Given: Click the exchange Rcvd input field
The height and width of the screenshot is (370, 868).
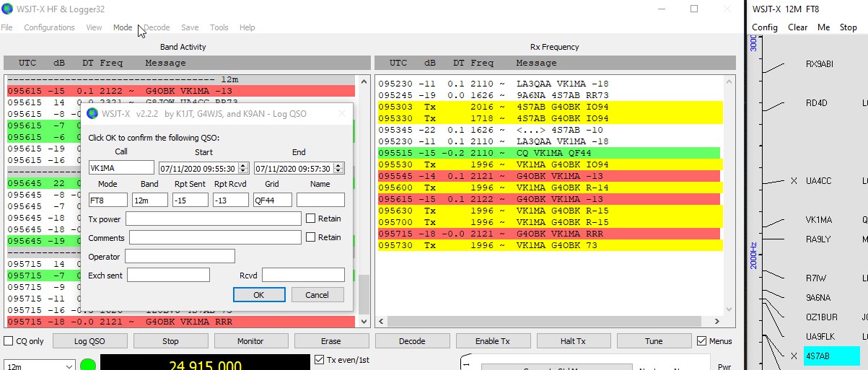Looking at the screenshot, I should 303,275.
